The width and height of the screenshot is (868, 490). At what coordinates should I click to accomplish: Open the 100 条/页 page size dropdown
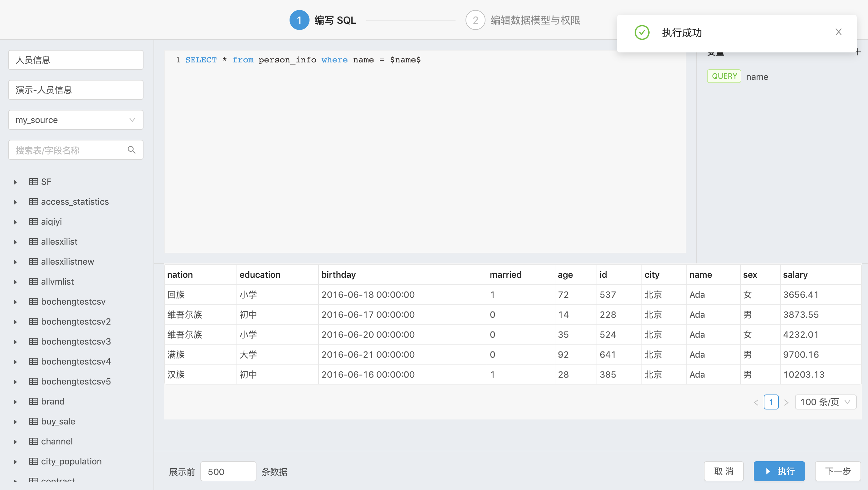[825, 402]
